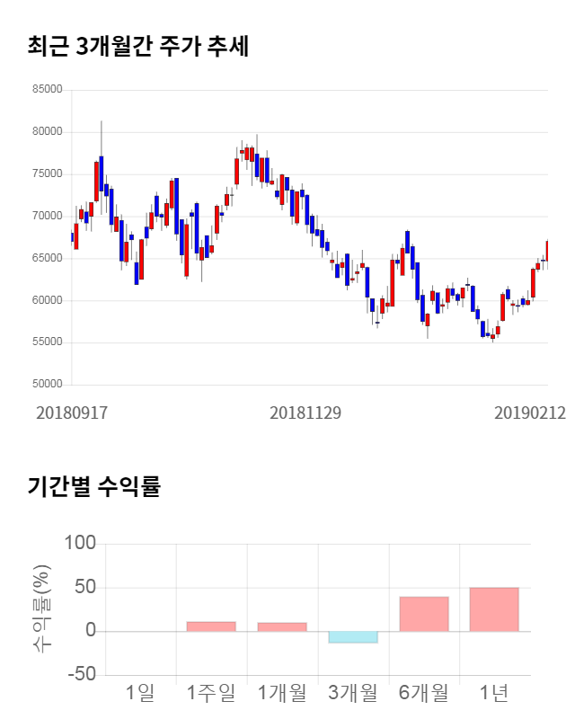Click the 20181129 middle date label
This screenshot has width=575, height=728.
pyautogui.click(x=305, y=413)
